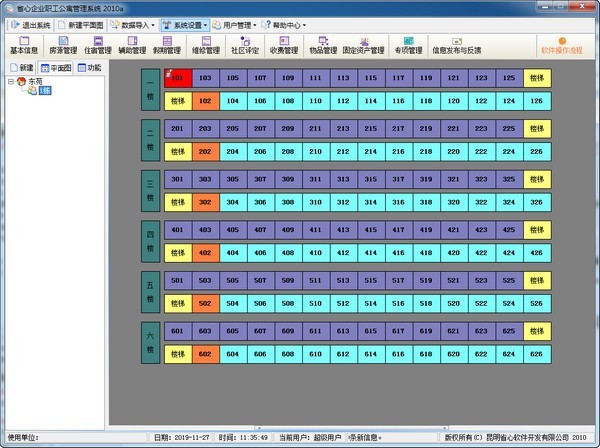The image size is (600, 448).
Task: Click the 社区评定 toolbar icon
Action: pos(245,44)
